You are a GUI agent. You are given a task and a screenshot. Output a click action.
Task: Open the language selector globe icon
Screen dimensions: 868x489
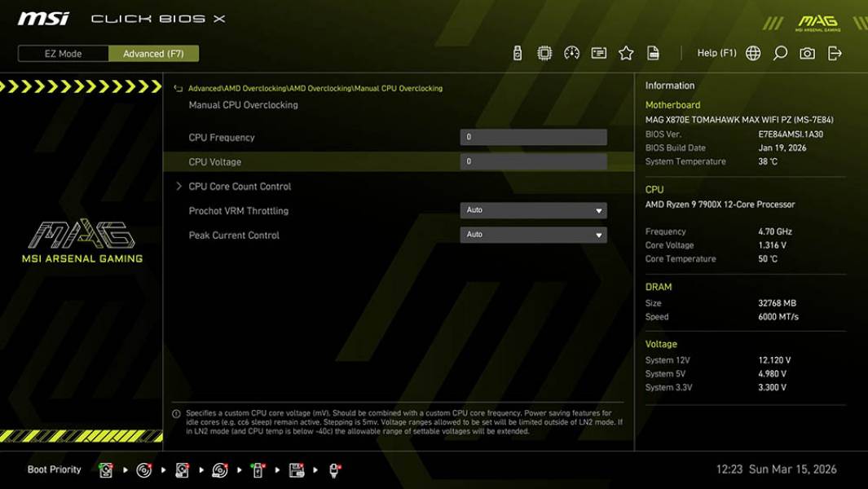751,52
